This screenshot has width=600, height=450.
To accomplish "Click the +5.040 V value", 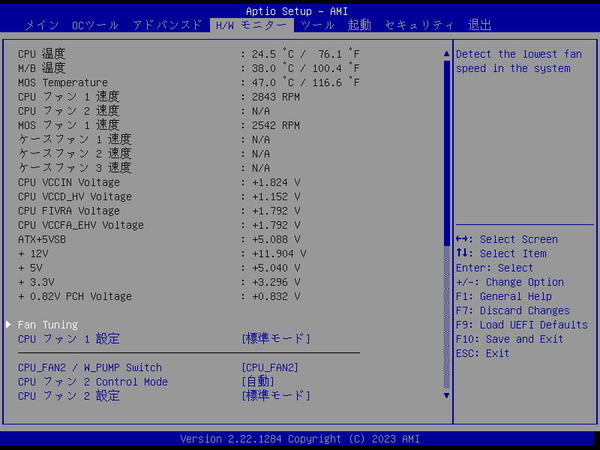I will click(276, 268).
